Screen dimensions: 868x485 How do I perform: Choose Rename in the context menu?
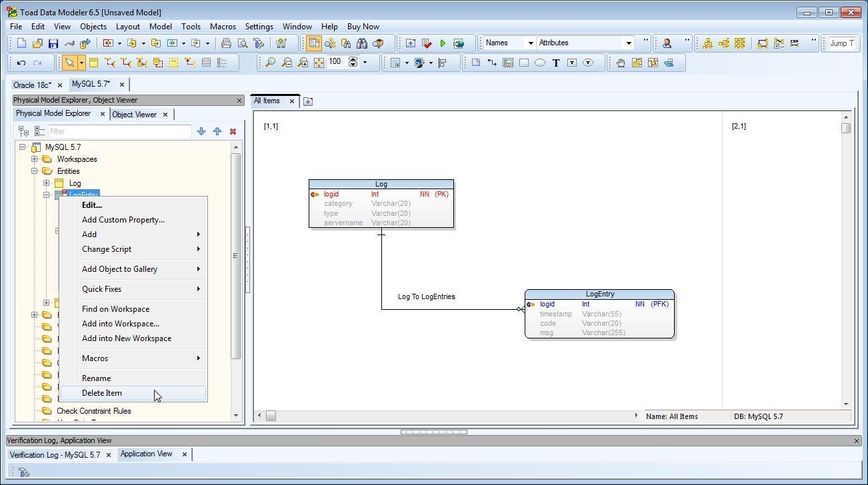tap(133, 378)
